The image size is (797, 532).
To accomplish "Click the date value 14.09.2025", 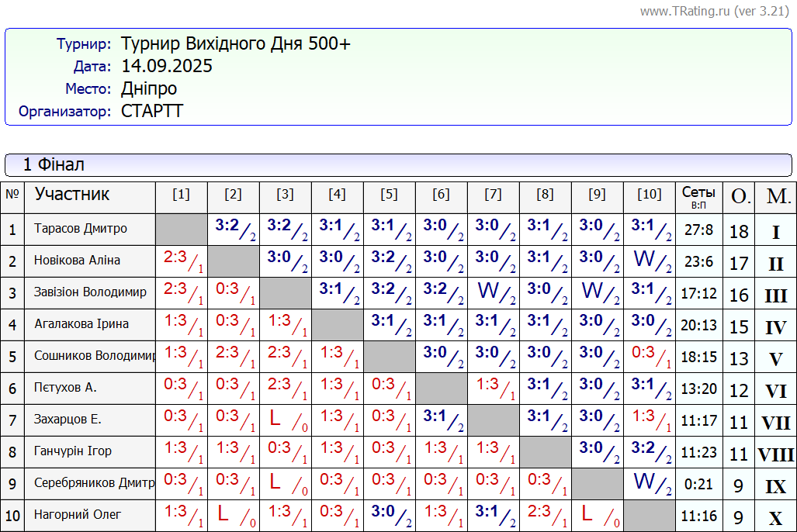I will [167, 66].
